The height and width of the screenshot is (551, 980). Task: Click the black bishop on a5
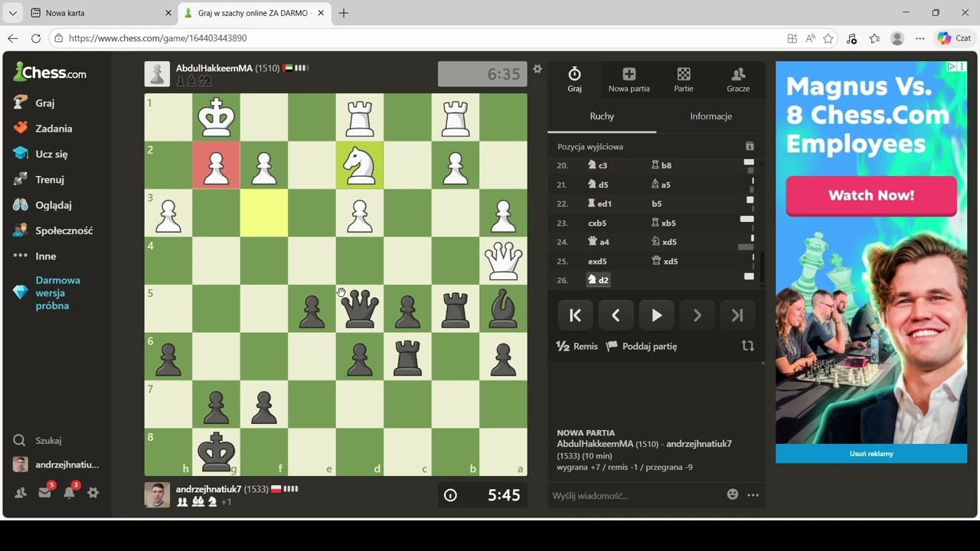(x=503, y=308)
